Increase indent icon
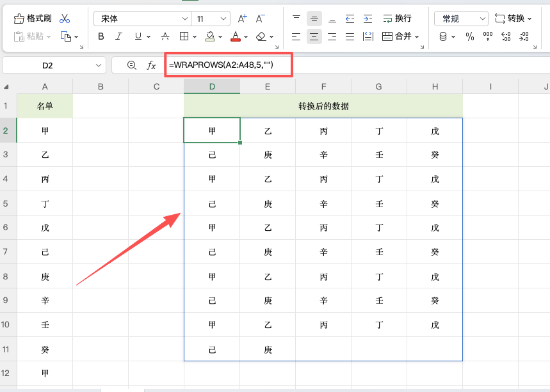Screen dimensions: 550x392 click(x=368, y=19)
